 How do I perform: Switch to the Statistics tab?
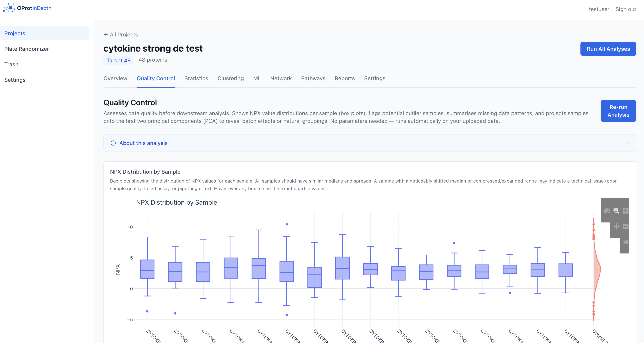tap(196, 78)
